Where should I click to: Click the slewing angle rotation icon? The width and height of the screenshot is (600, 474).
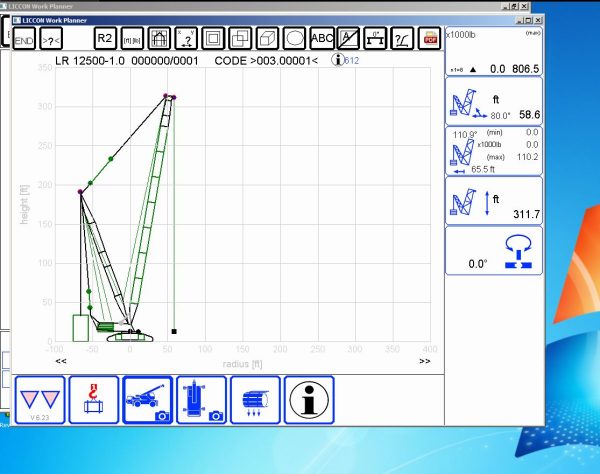(x=518, y=252)
